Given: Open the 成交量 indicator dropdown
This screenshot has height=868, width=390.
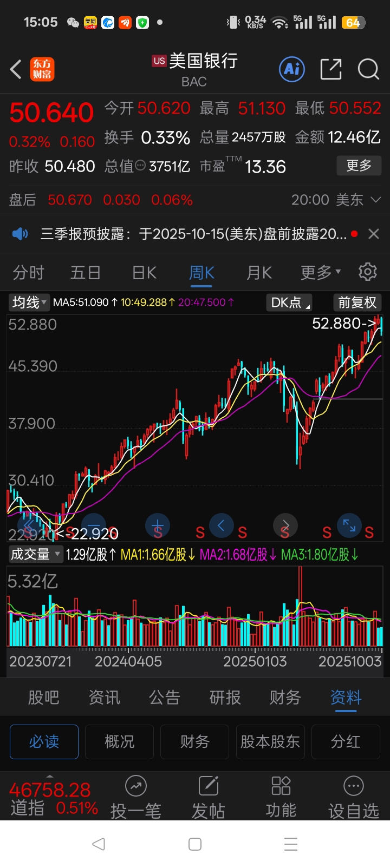Looking at the screenshot, I should click(x=36, y=554).
